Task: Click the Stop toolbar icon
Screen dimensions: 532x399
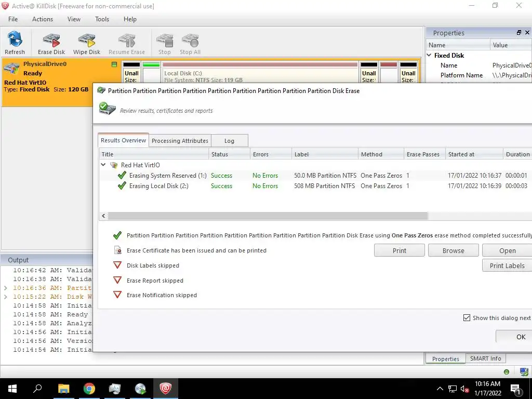Action: [x=165, y=43]
